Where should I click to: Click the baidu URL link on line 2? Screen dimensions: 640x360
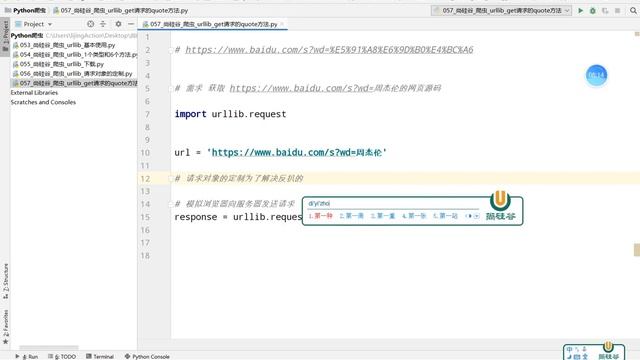[329, 50]
